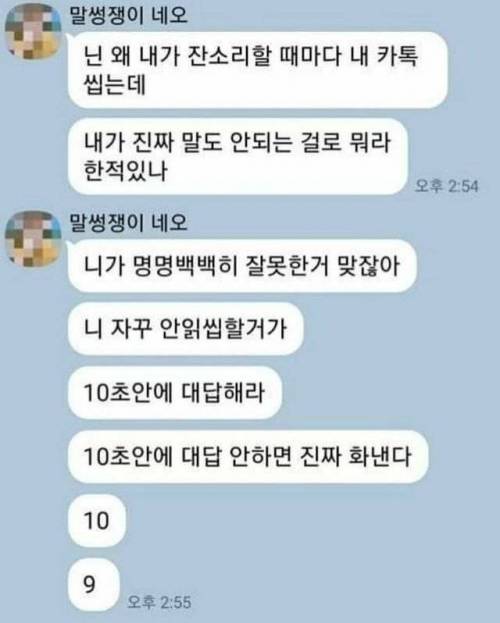The height and width of the screenshot is (623, 500).
Task: Select the message 내가 진짜 말도 안되는 걸로
Action: (238, 156)
